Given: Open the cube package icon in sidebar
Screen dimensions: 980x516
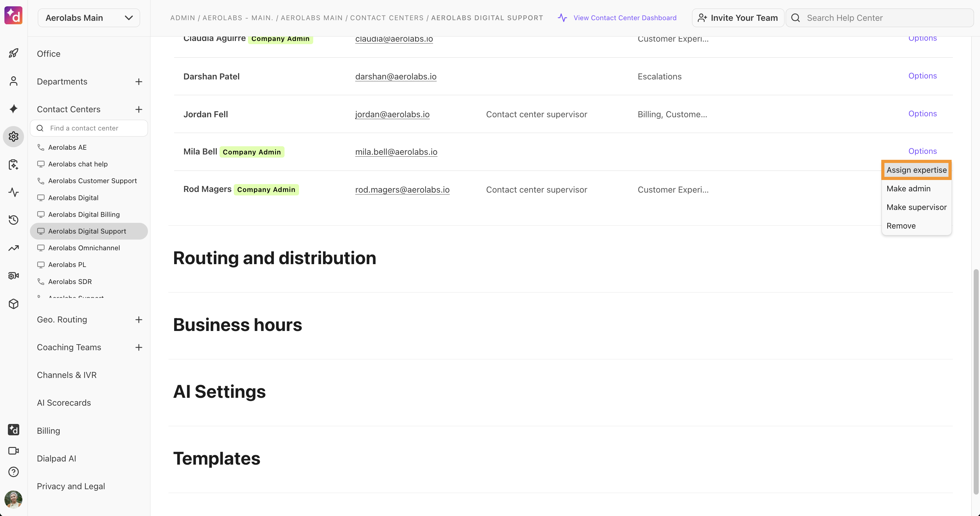Looking at the screenshot, I should click(13, 304).
